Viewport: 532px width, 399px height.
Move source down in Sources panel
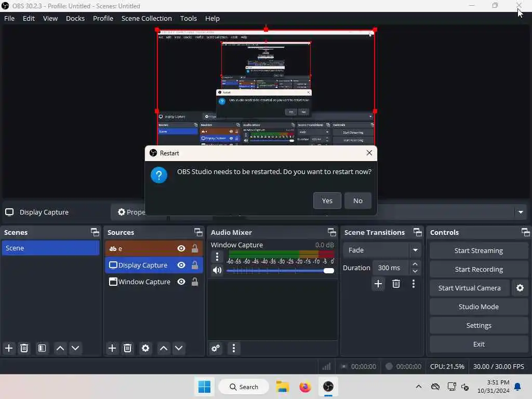179,348
